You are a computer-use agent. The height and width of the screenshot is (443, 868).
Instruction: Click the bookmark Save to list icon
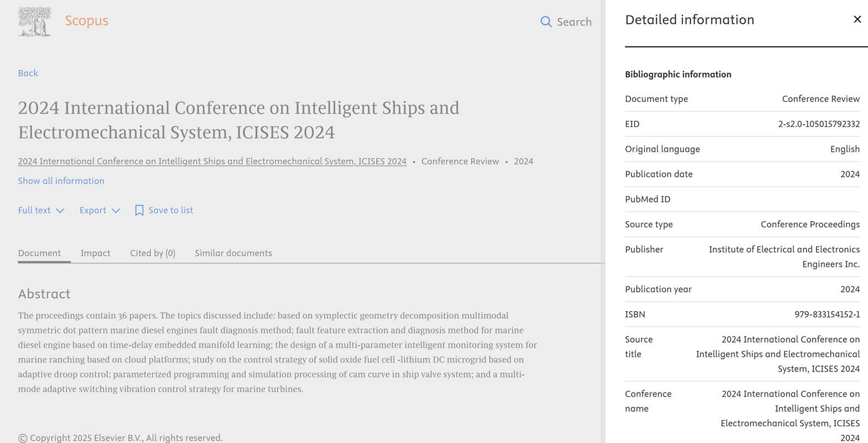[x=139, y=210]
